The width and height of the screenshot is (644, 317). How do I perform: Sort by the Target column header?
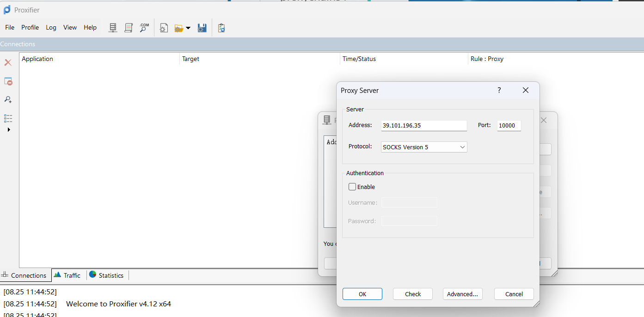click(260, 59)
